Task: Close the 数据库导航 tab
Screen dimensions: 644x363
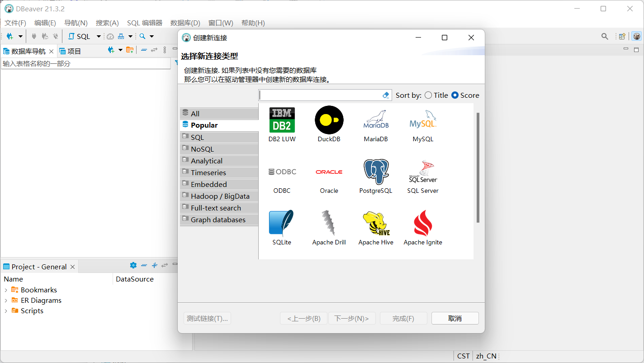Action: pos(51,51)
